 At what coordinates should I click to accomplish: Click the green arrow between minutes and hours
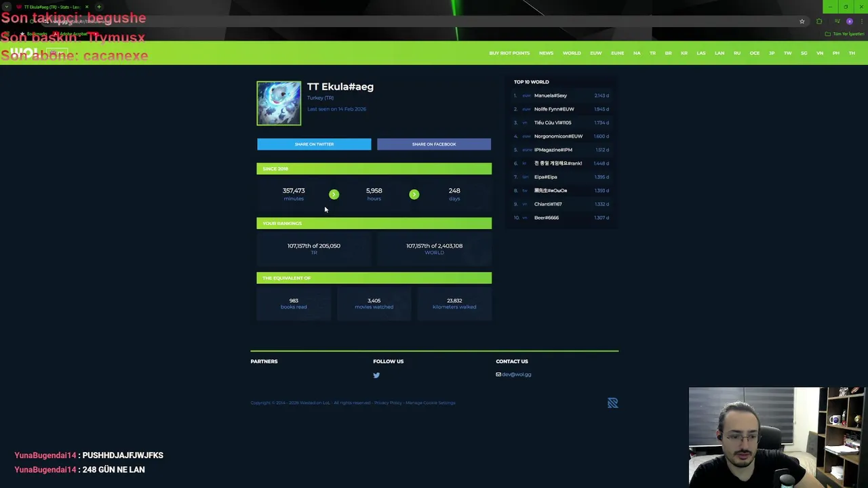coord(334,195)
